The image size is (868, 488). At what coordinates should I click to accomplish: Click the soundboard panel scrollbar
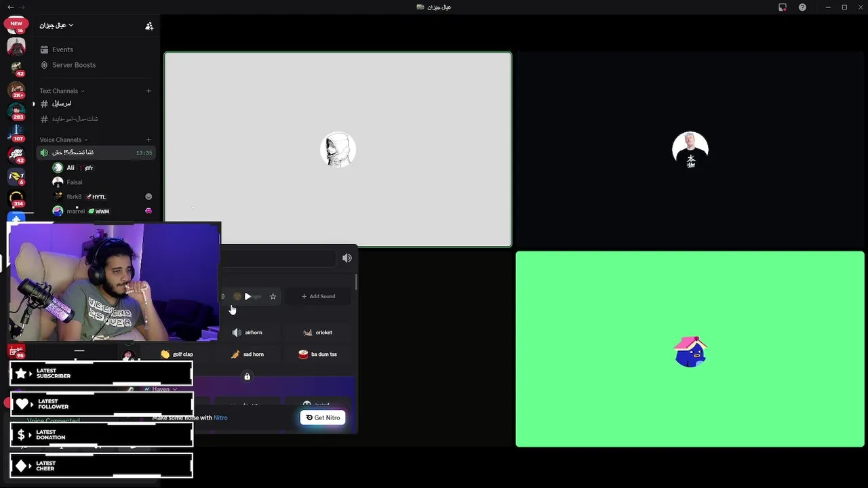pyautogui.click(x=355, y=282)
